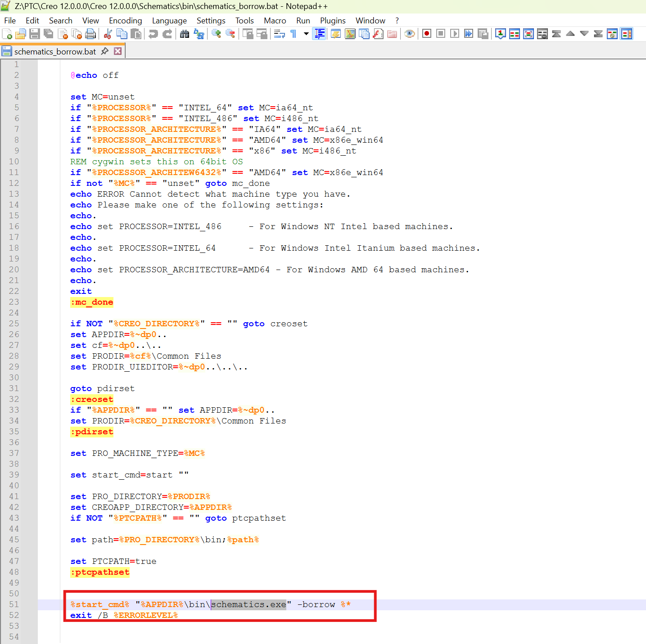Save the file with the floppy icon
This screenshot has width=646, height=644.
click(35, 34)
